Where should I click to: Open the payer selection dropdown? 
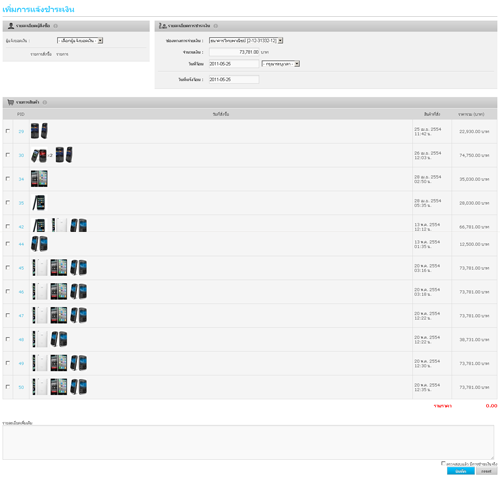[80, 41]
